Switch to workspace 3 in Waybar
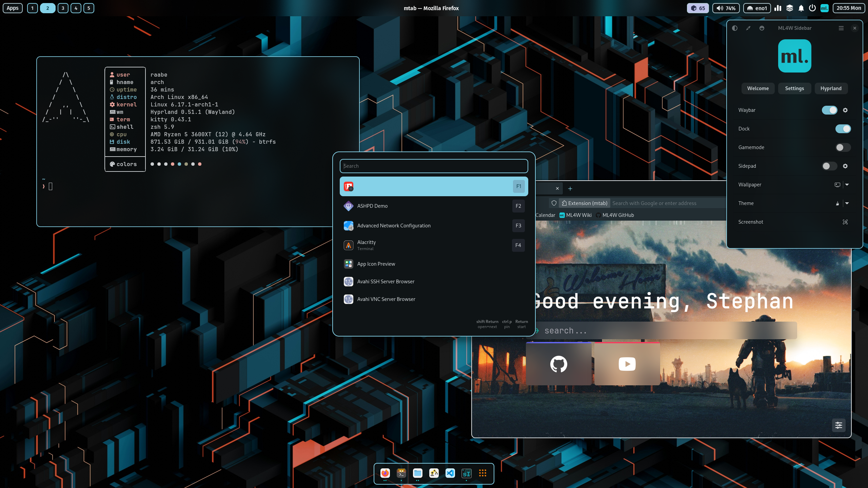 point(63,8)
